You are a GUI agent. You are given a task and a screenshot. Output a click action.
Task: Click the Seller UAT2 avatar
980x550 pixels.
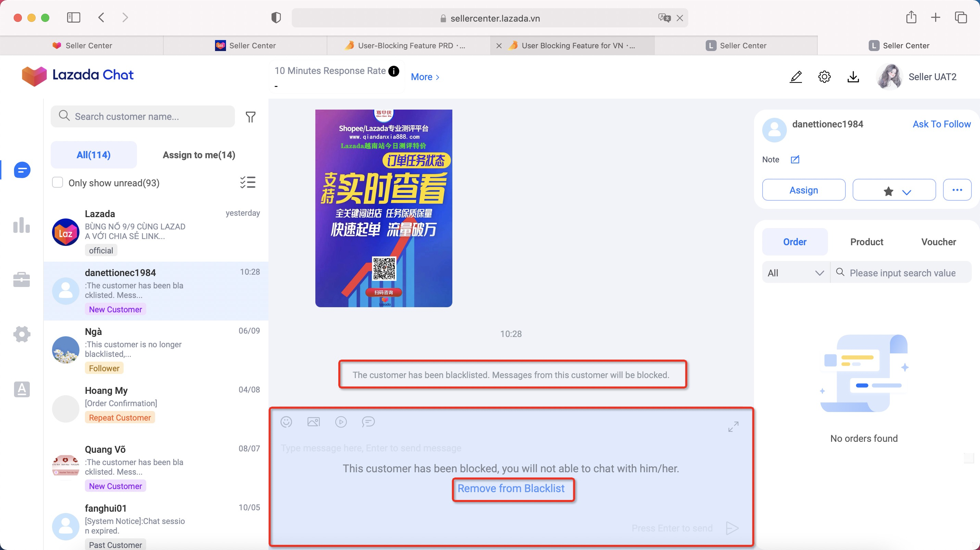coord(889,77)
